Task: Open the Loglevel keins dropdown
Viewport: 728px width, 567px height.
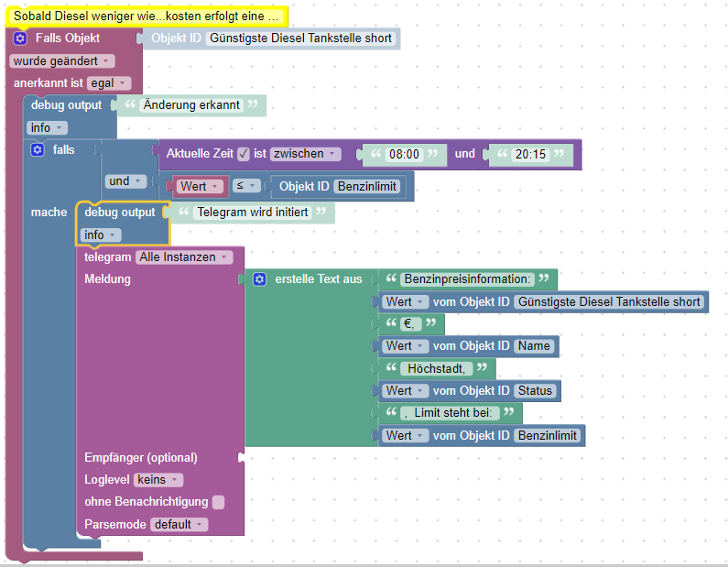Action: coord(158,480)
